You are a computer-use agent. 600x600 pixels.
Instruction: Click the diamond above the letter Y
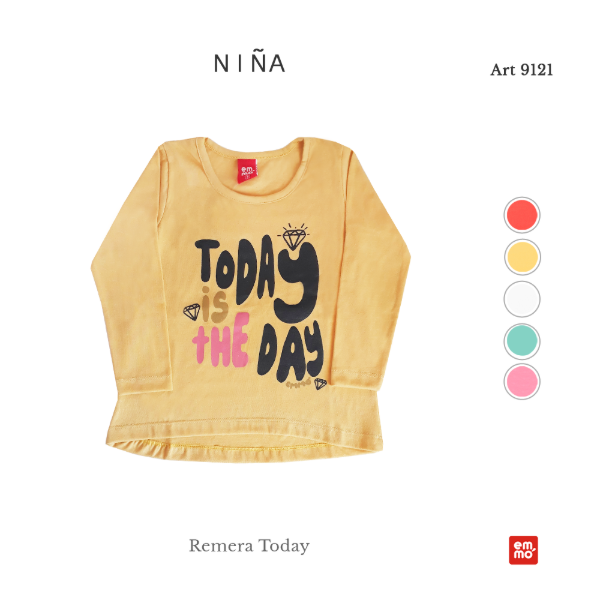click(x=293, y=236)
